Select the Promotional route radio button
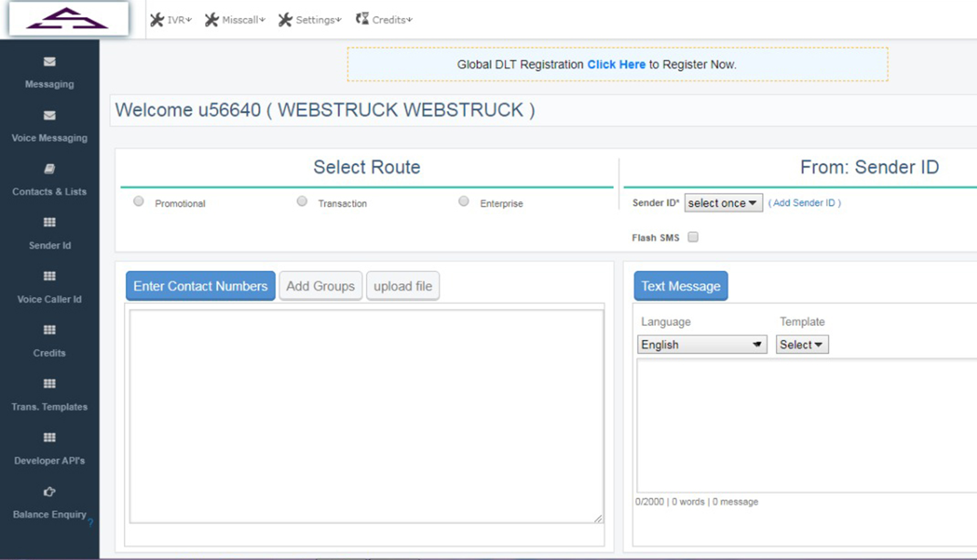Image resolution: width=977 pixels, height=560 pixels. coord(138,201)
